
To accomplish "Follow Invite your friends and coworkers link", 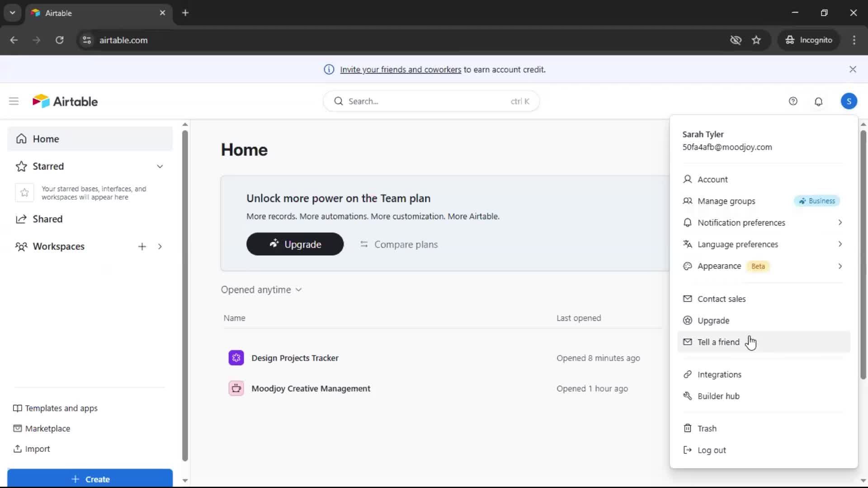I will coord(401,70).
